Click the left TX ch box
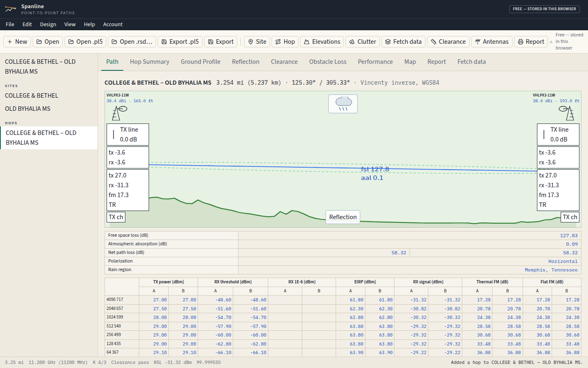The width and height of the screenshot is (588, 368). point(116,217)
